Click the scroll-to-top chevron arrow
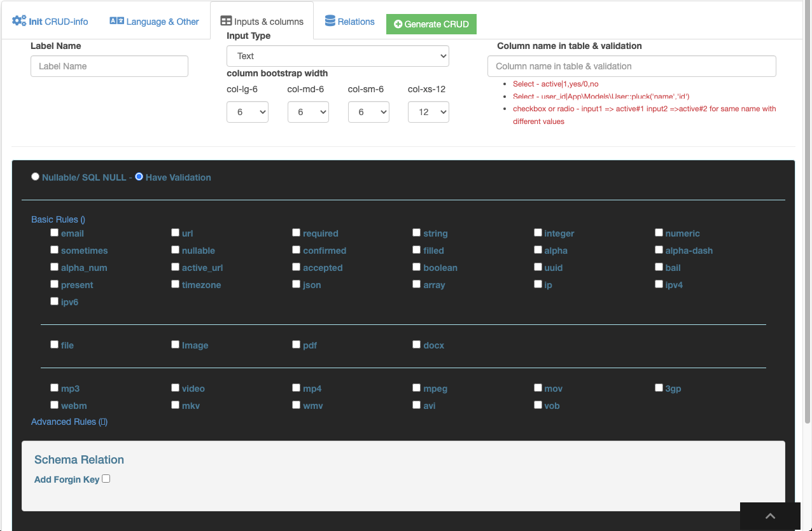The height and width of the screenshot is (531, 812). [x=770, y=516]
